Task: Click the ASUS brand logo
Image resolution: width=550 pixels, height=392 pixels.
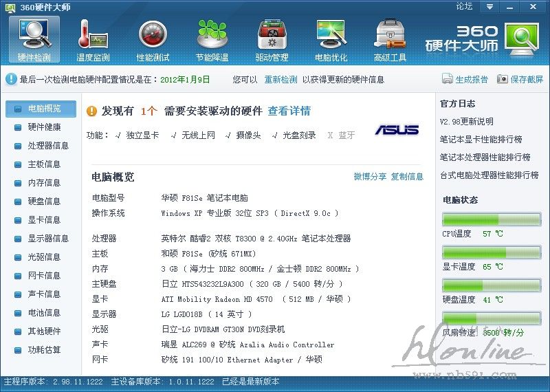Action: (x=397, y=130)
